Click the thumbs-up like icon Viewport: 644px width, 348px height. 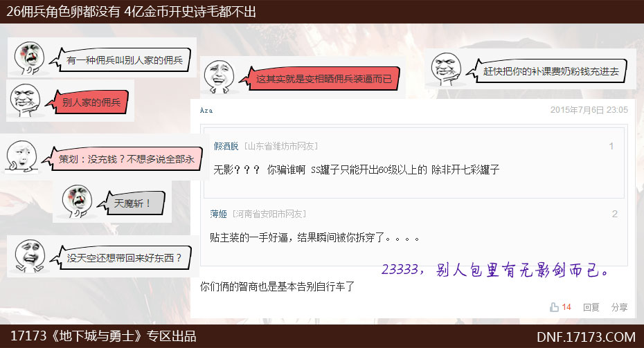coord(554,307)
